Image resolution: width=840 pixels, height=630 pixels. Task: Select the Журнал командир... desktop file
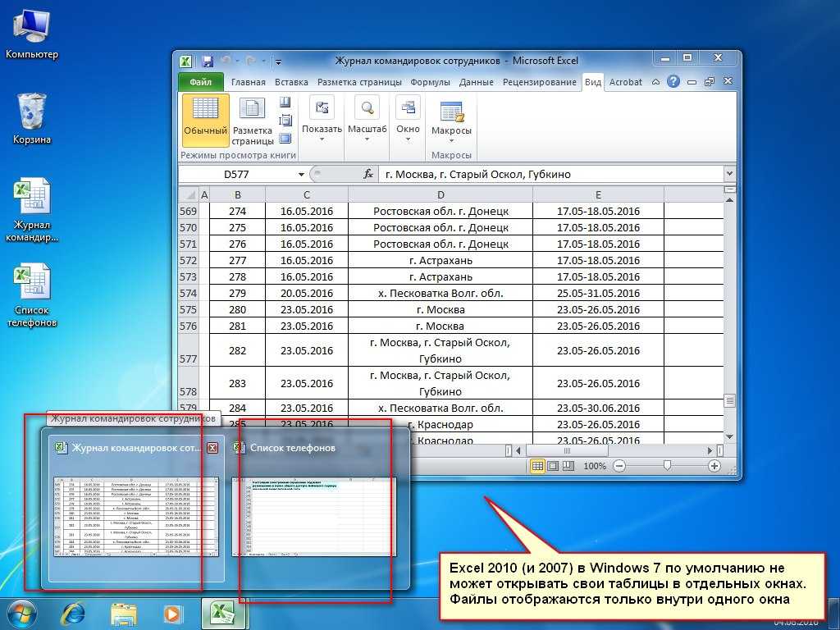[32, 211]
